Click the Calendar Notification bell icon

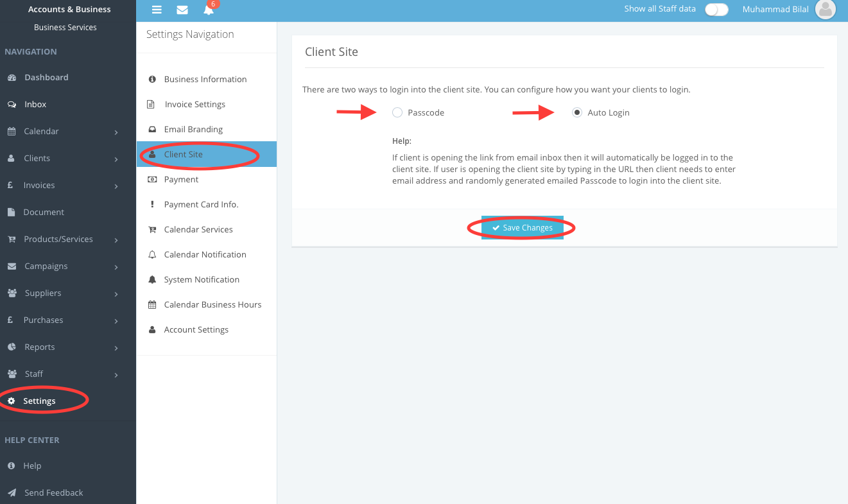tap(152, 255)
